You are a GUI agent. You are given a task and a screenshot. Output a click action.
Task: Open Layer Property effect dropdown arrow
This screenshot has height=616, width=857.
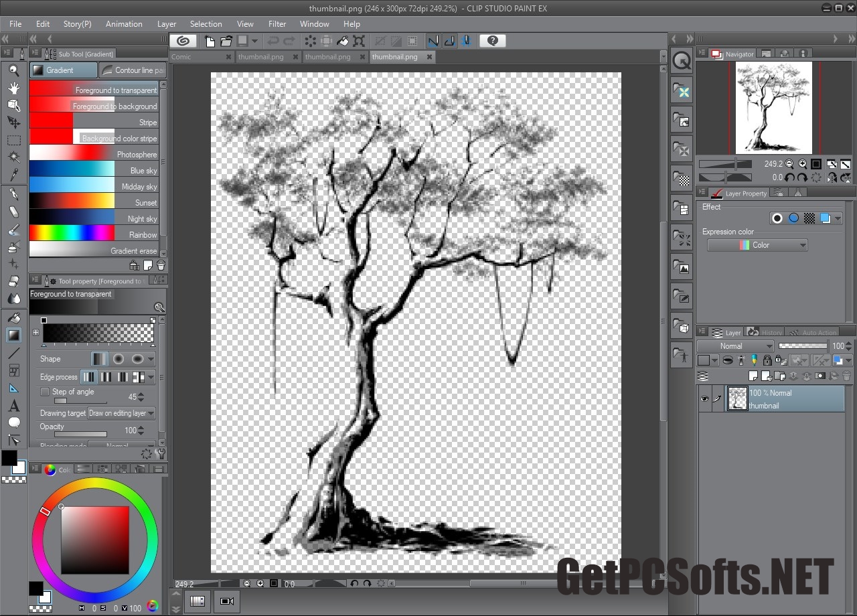click(838, 219)
